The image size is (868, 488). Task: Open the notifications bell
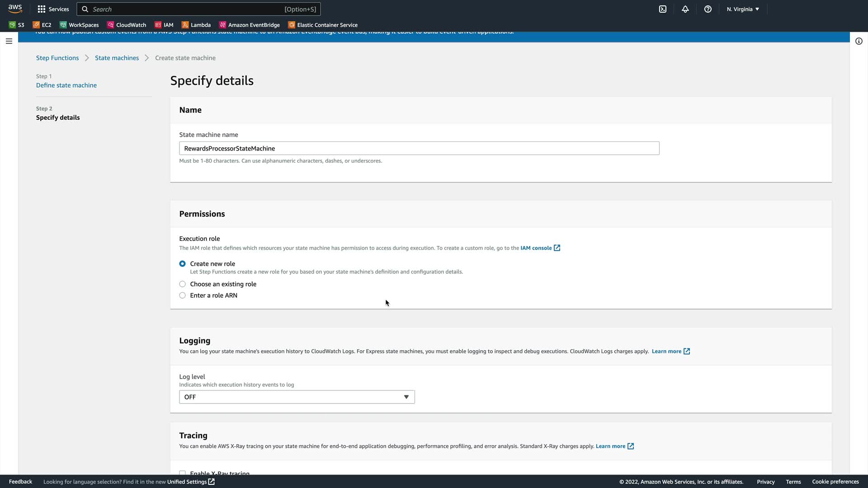coord(685,9)
